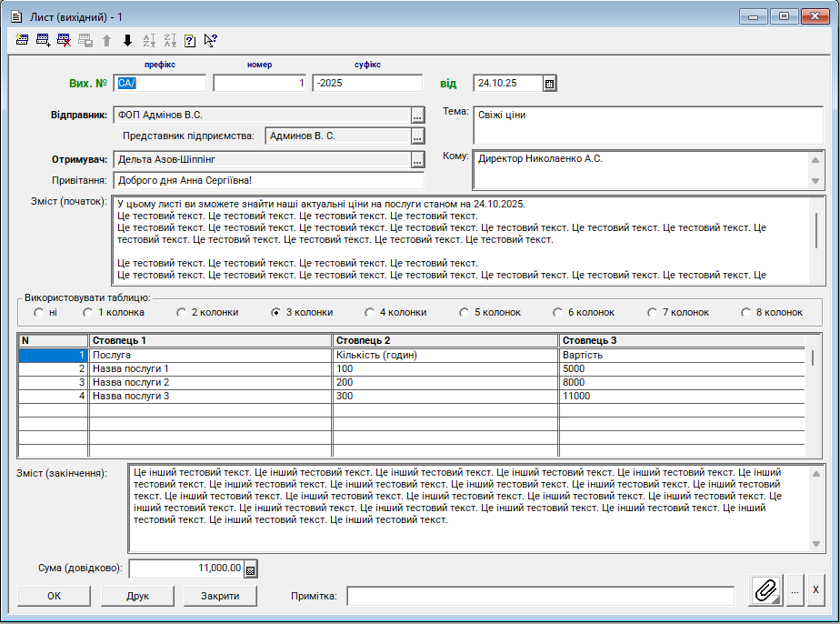840x624 pixels.
Task: Select the "ні" table radio option
Action: (x=39, y=312)
